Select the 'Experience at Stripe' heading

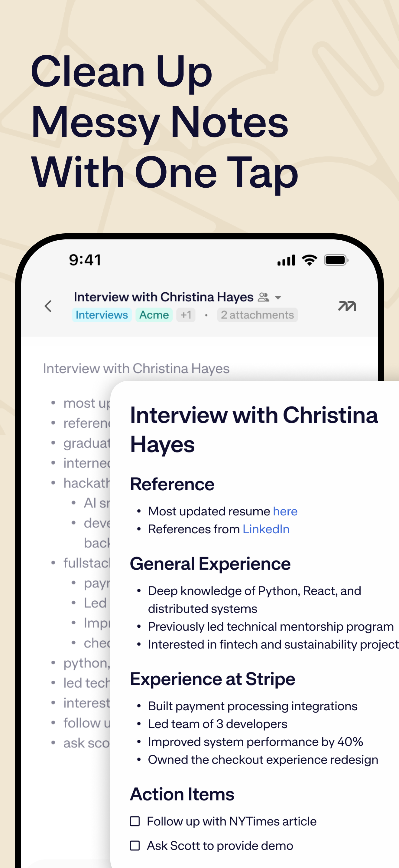(x=212, y=679)
